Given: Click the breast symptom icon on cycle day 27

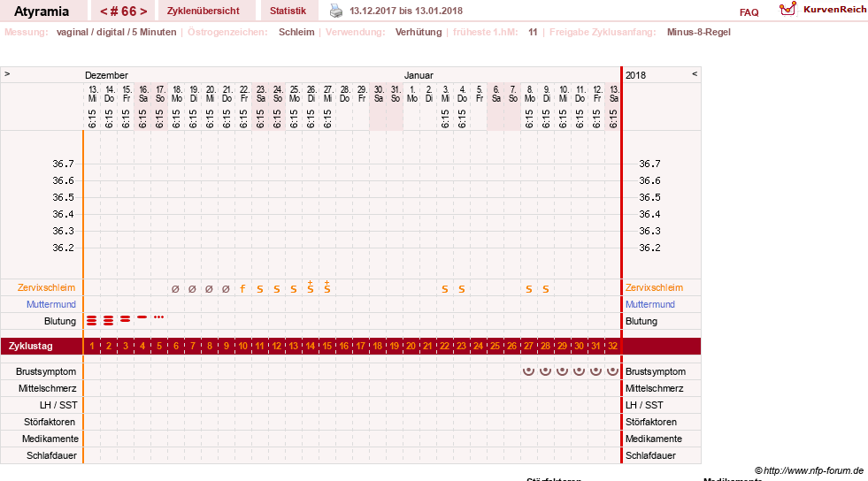Looking at the screenshot, I should click(x=528, y=370).
